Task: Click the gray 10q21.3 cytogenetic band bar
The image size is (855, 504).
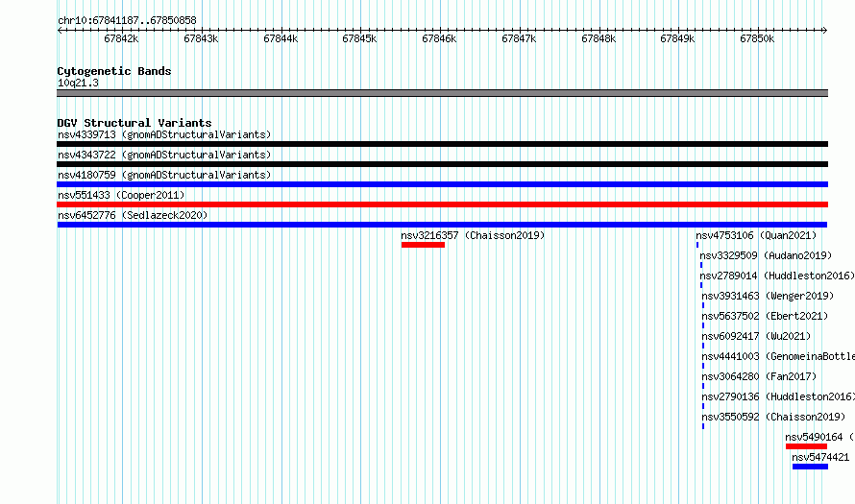Action: (x=442, y=93)
